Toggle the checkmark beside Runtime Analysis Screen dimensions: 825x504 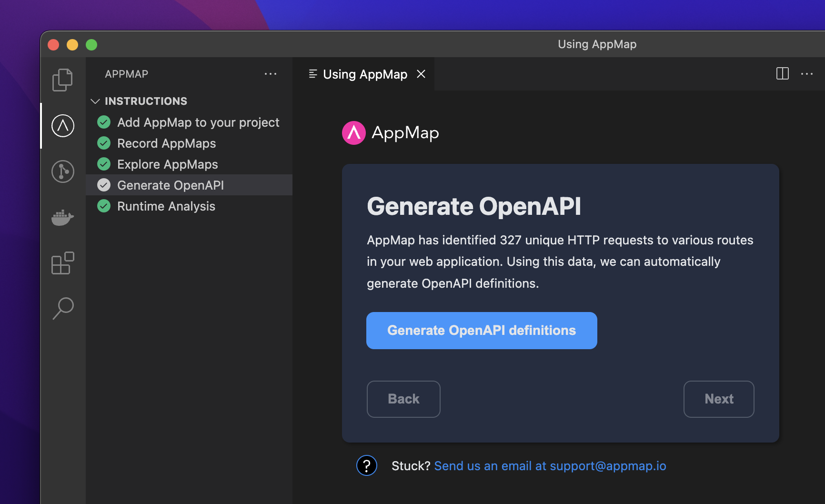click(x=103, y=206)
